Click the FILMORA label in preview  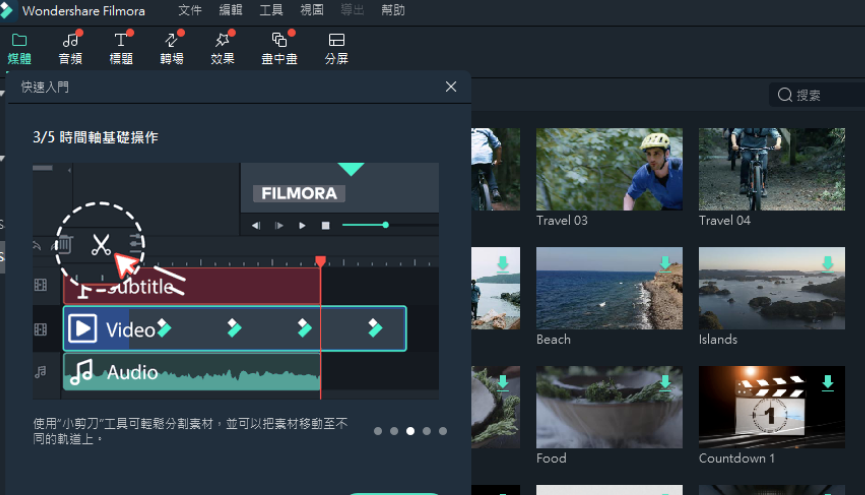tap(299, 193)
